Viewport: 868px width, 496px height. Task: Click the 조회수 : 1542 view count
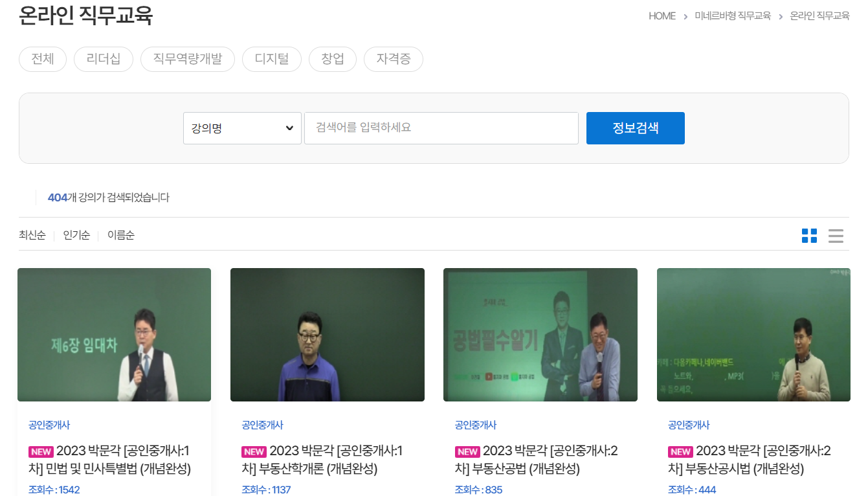[x=54, y=490]
